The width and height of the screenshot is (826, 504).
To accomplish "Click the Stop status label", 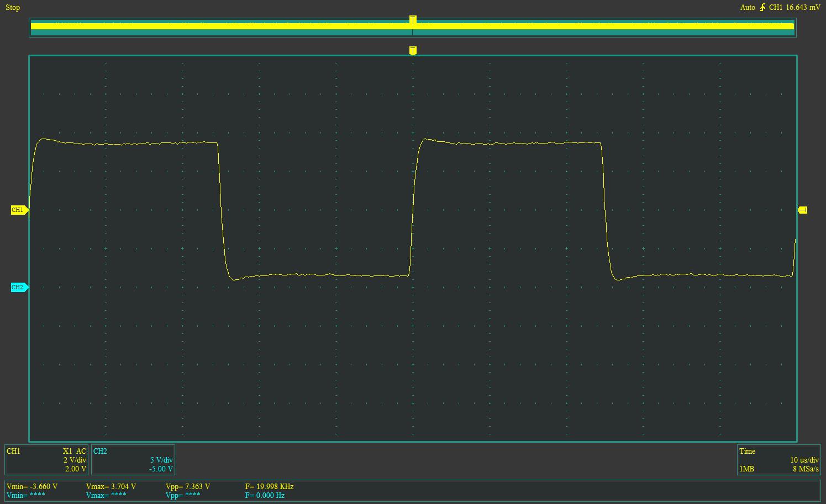I will [x=13, y=8].
